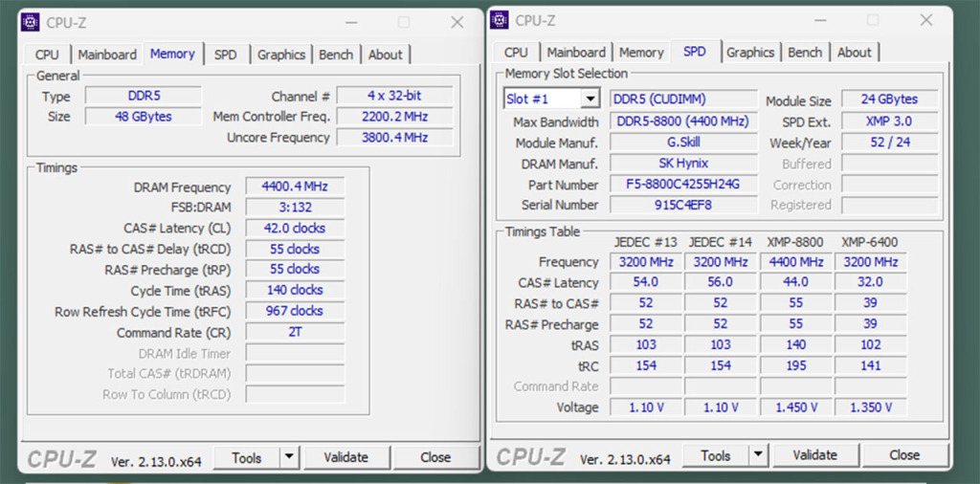Open the CPU tab in the left CPU-Z window

tap(47, 55)
